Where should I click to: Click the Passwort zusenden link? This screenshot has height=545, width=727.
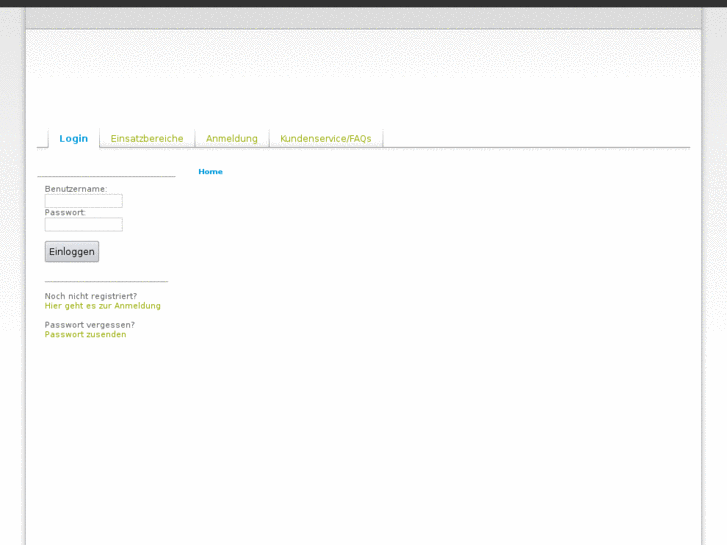tap(85, 334)
